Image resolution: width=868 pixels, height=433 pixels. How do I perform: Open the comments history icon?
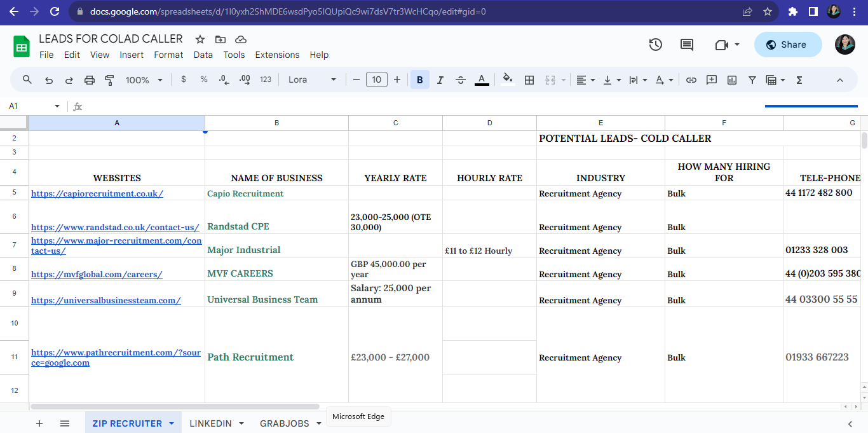pos(687,45)
